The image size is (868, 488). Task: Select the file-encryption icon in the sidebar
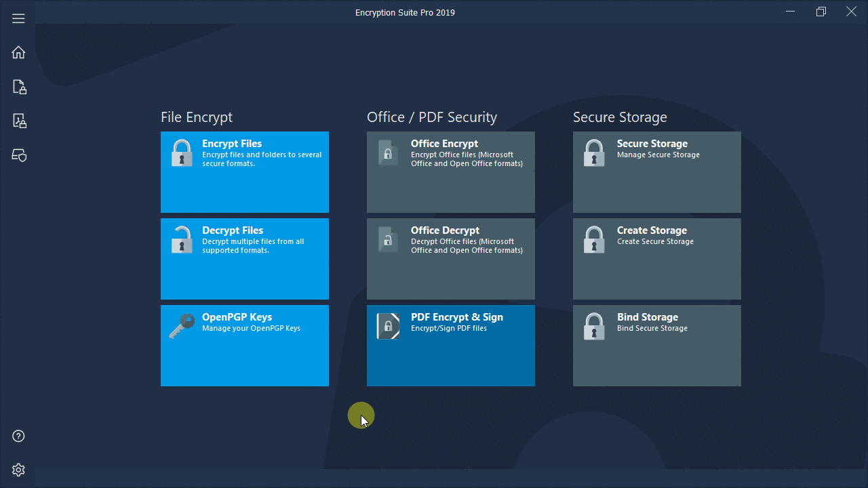18,87
